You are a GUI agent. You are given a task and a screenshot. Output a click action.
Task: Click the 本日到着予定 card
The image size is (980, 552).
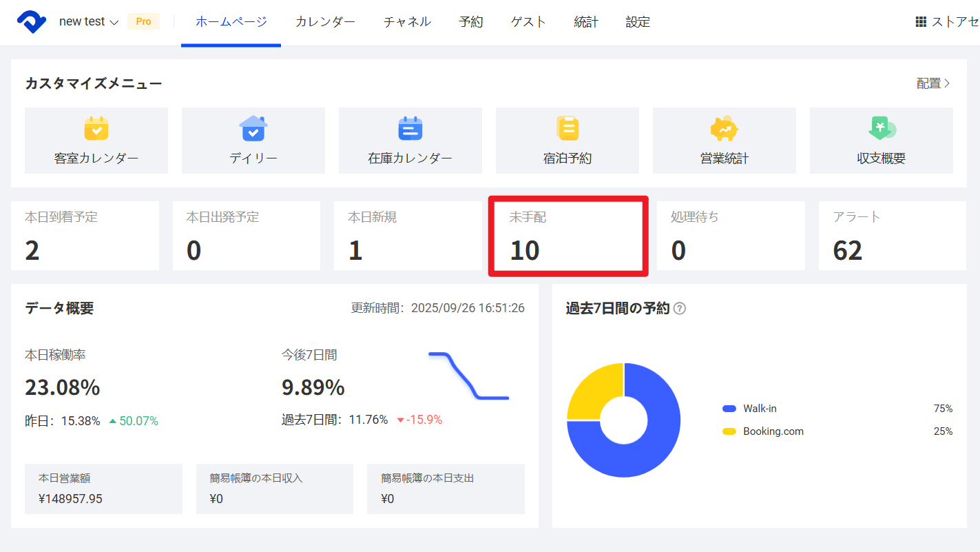coord(85,236)
